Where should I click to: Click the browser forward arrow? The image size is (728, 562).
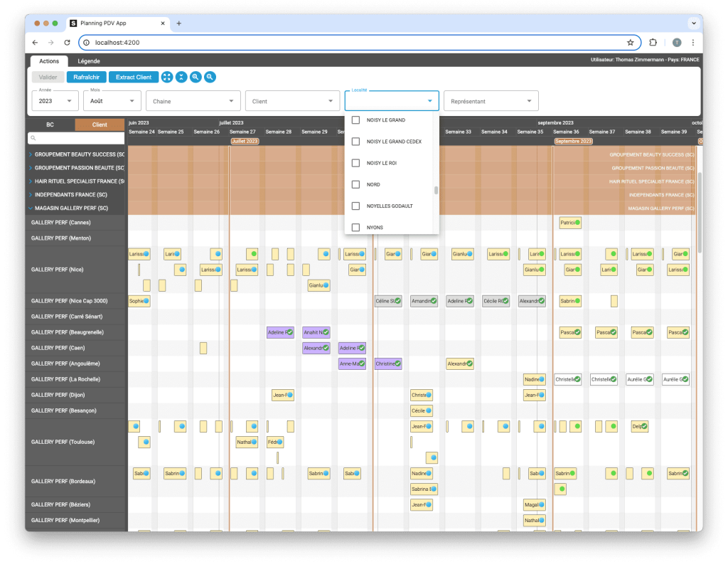point(51,42)
